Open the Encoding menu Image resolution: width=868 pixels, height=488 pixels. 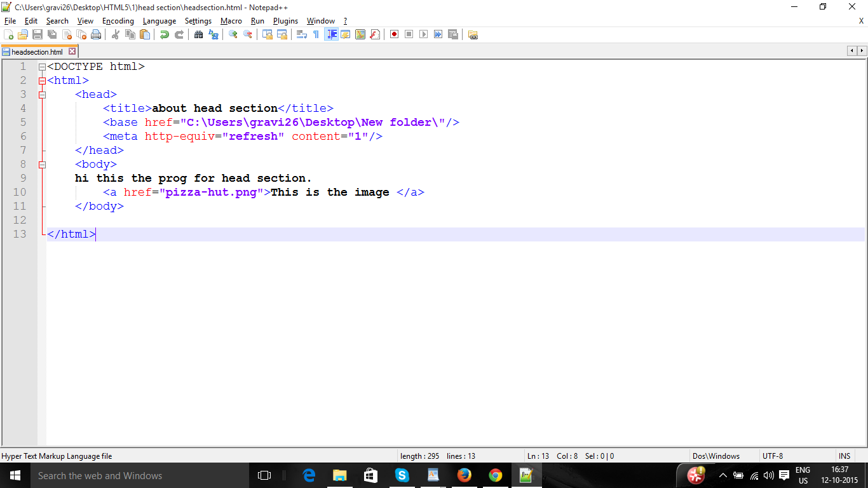pos(118,21)
